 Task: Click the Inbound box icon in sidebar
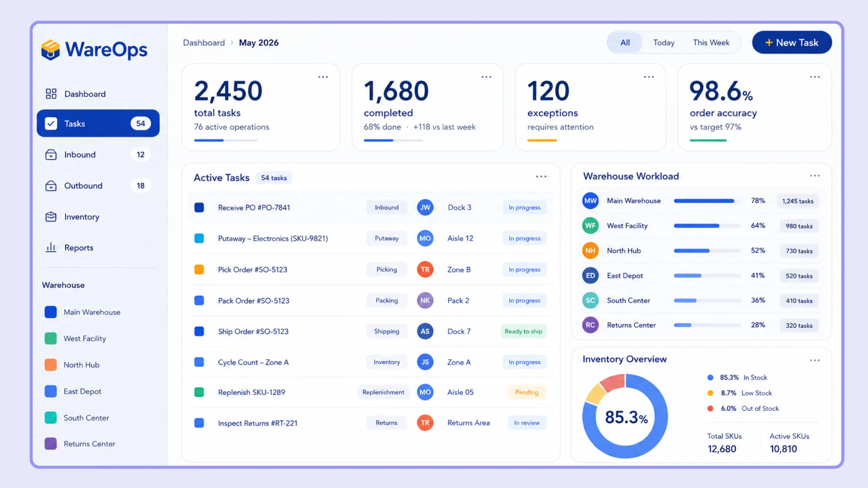click(51, 155)
